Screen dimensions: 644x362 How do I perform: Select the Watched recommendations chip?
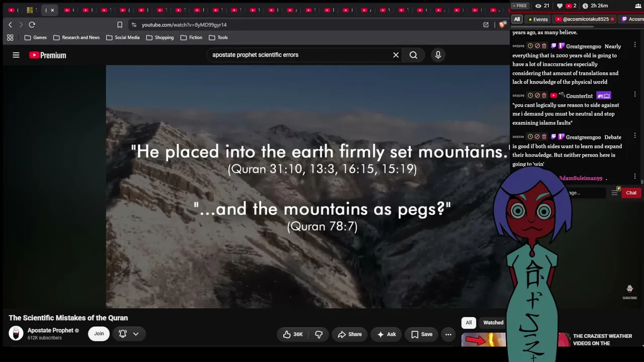(x=493, y=323)
